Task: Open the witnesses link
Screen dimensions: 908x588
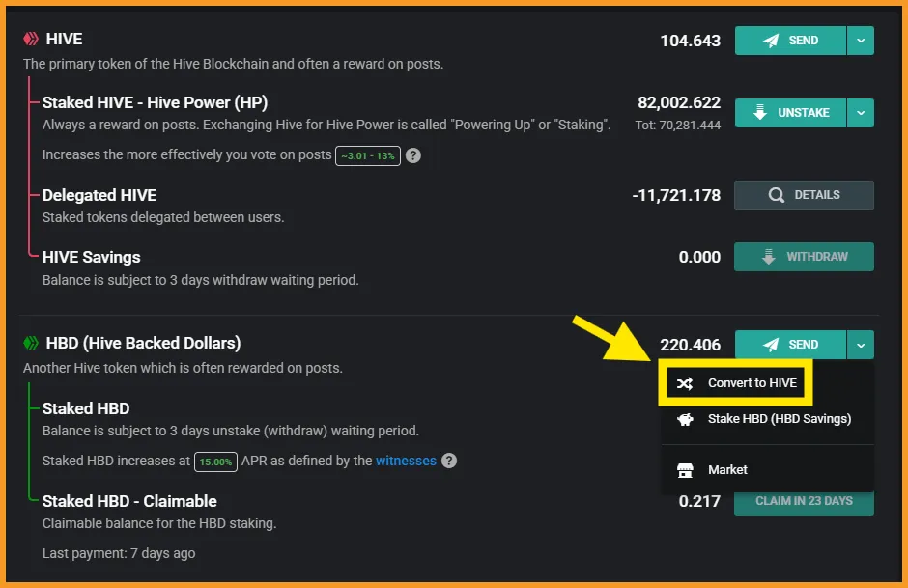Action: (406, 461)
